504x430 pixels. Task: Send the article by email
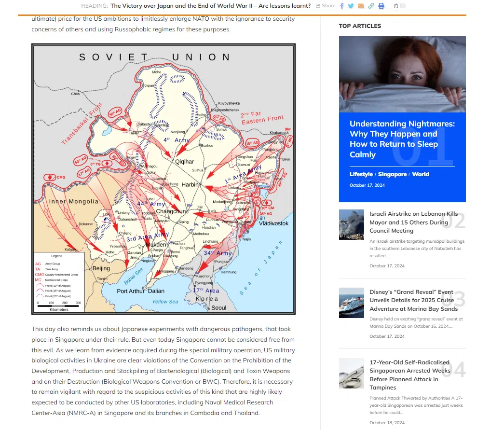click(x=361, y=6)
